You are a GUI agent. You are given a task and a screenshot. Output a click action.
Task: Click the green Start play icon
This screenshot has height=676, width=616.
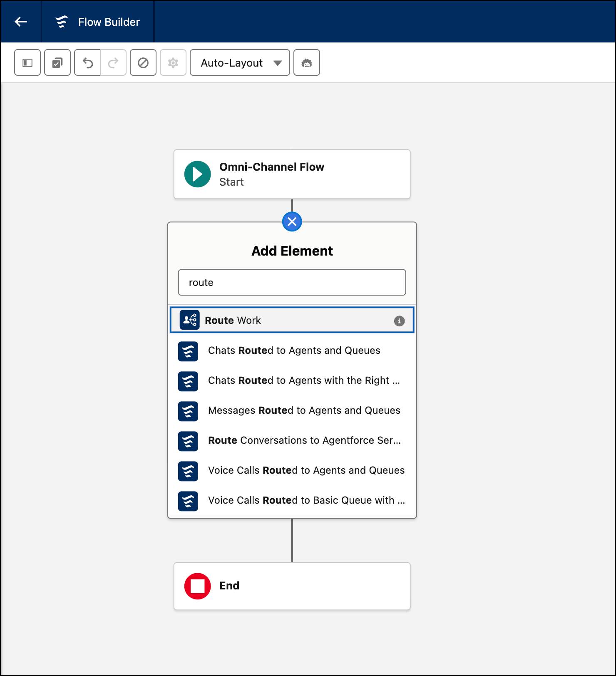coord(198,174)
